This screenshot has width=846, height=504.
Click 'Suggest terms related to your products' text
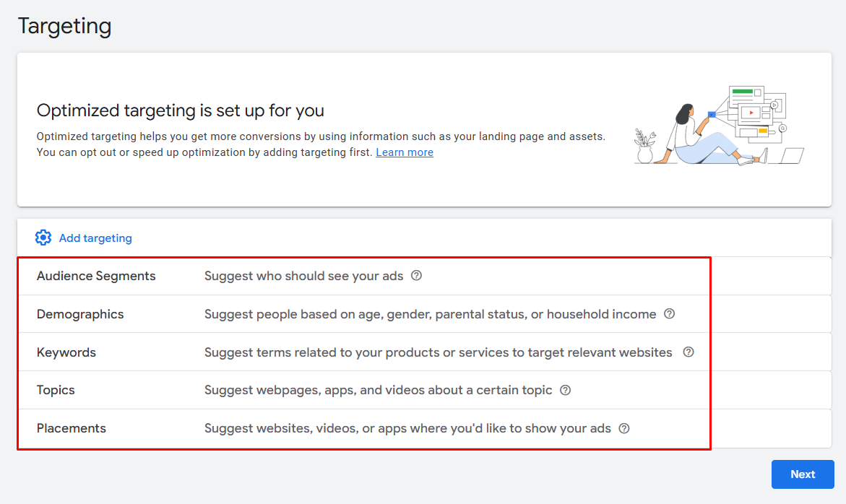pyautogui.click(x=438, y=352)
